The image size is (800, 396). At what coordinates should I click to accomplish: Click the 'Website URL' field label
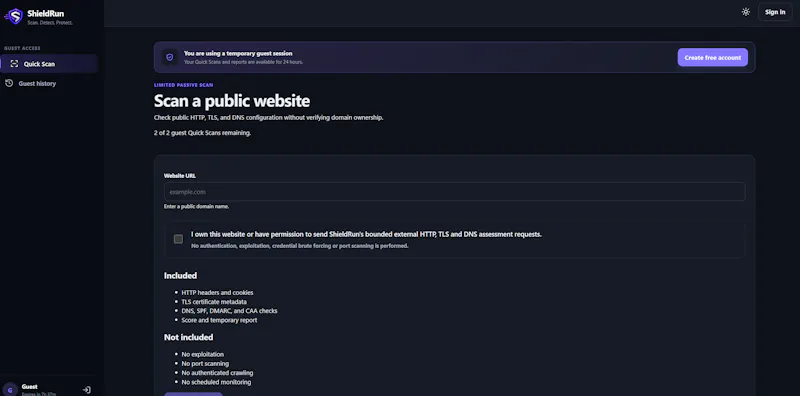pyautogui.click(x=180, y=176)
